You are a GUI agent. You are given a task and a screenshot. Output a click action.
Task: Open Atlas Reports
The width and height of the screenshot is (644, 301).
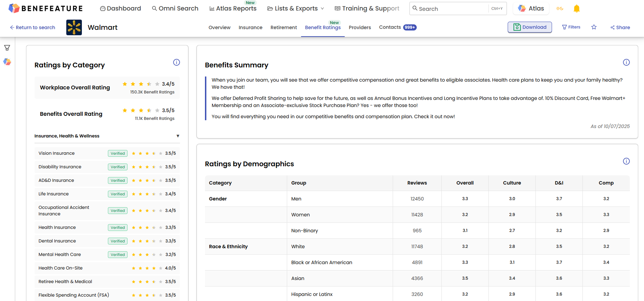coord(233,8)
